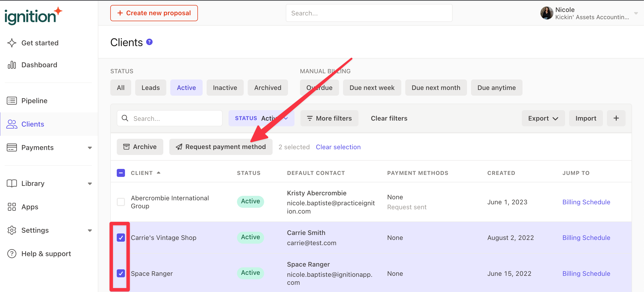This screenshot has height=292, width=644.
Task: Uncheck the Carrie's Vintage Shop checkbox
Action: [121, 237]
